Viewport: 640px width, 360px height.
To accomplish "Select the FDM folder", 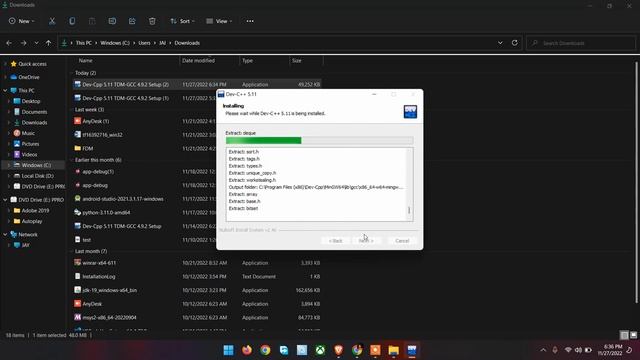I will [x=88, y=148].
